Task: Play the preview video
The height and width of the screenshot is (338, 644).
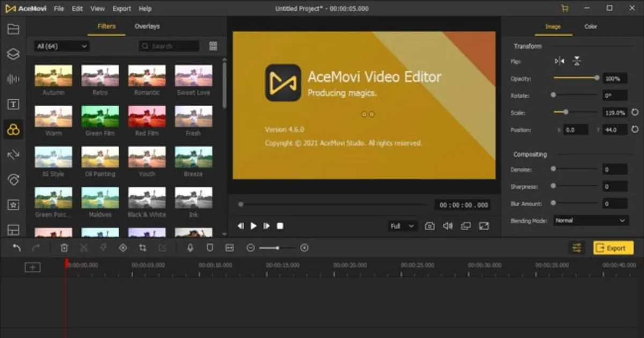Action: (253, 226)
